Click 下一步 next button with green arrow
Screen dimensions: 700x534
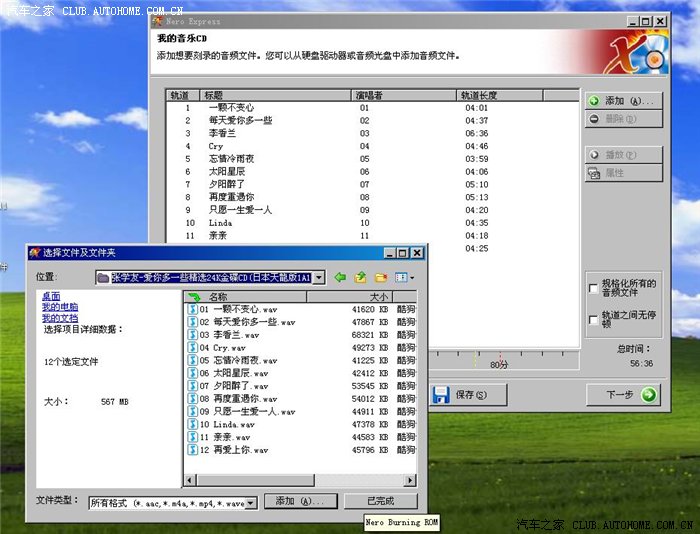tap(622, 395)
